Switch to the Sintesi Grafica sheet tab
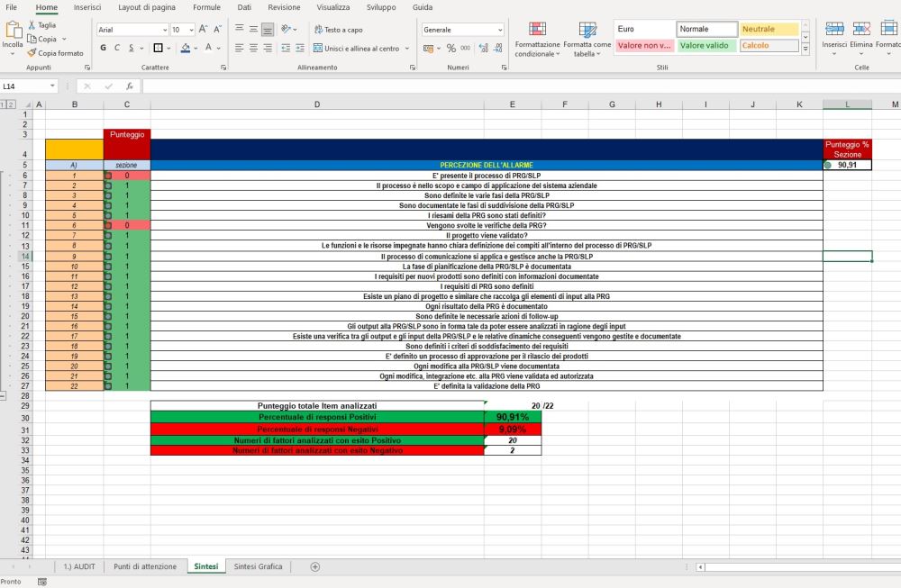 click(258, 566)
